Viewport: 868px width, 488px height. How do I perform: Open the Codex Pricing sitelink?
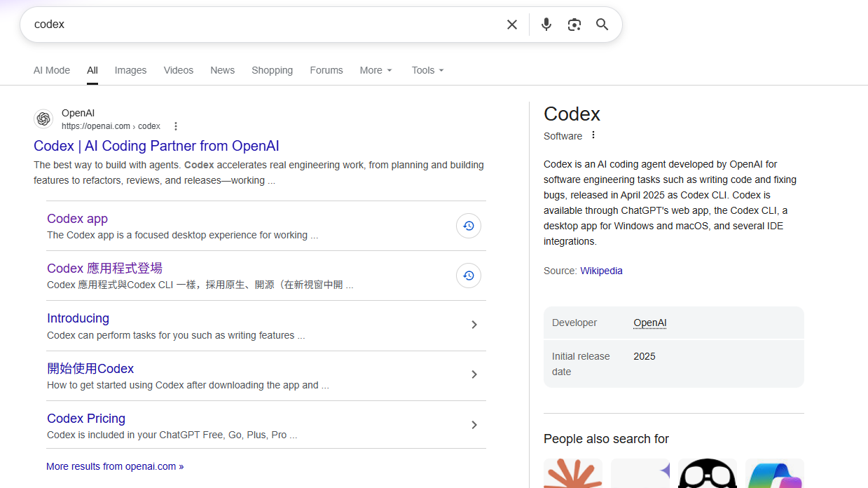coord(86,419)
